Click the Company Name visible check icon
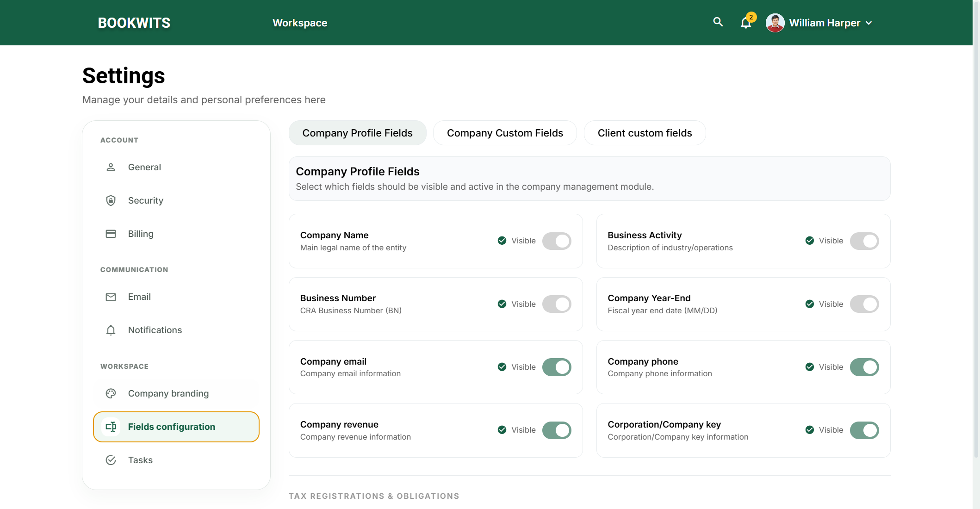The image size is (980, 509). 502,241
